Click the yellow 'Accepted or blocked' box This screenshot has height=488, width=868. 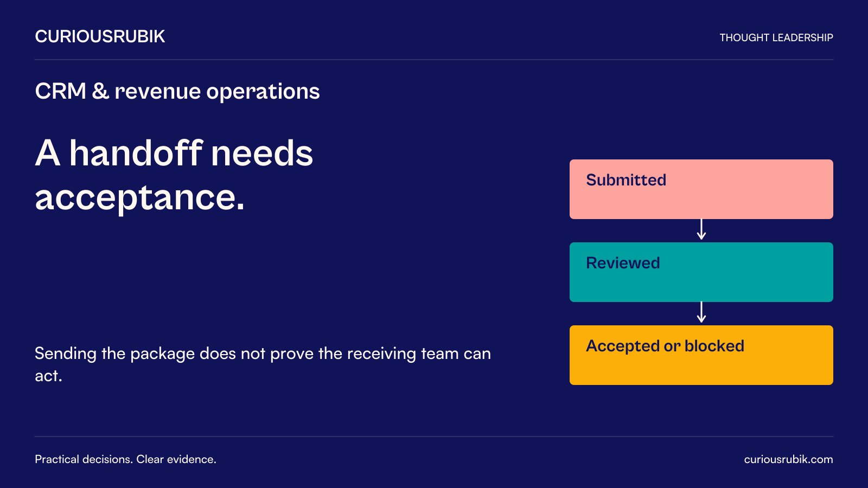701,355
